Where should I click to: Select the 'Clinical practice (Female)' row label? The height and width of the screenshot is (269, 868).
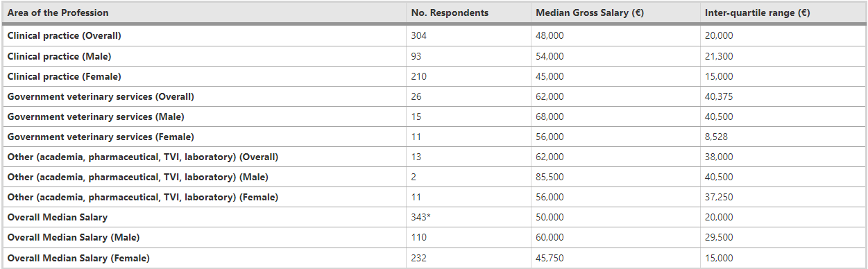64,76
